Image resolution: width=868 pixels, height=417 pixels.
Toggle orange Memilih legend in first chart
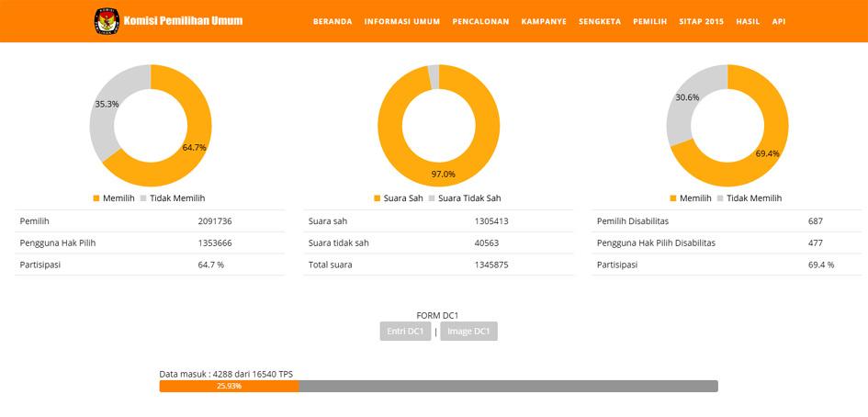click(x=114, y=198)
